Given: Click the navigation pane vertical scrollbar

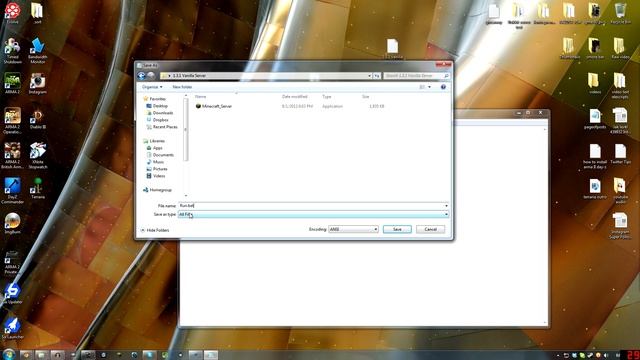Looking at the screenshot, I should click(x=186, y=130).
